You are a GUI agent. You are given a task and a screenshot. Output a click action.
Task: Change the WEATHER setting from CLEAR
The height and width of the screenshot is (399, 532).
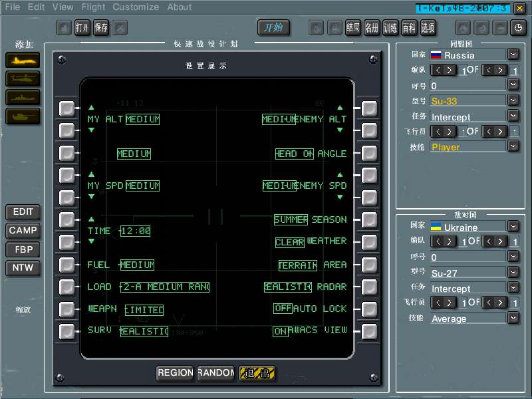click(289, 241)
